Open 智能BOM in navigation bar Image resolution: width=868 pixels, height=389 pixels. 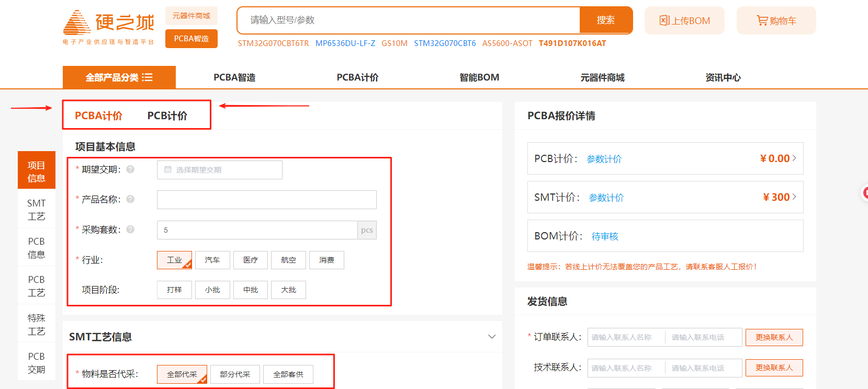(x=479, y=77)
